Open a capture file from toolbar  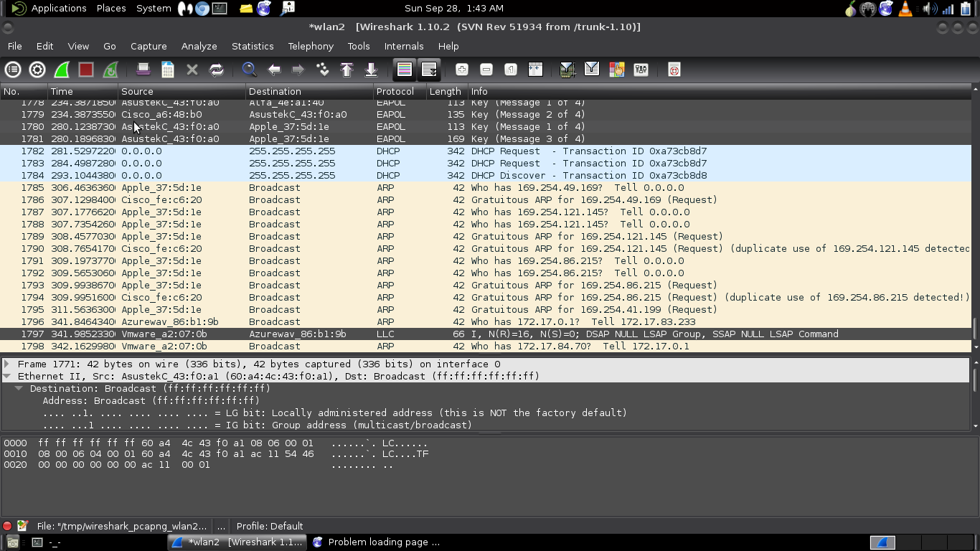pos(143,70)
